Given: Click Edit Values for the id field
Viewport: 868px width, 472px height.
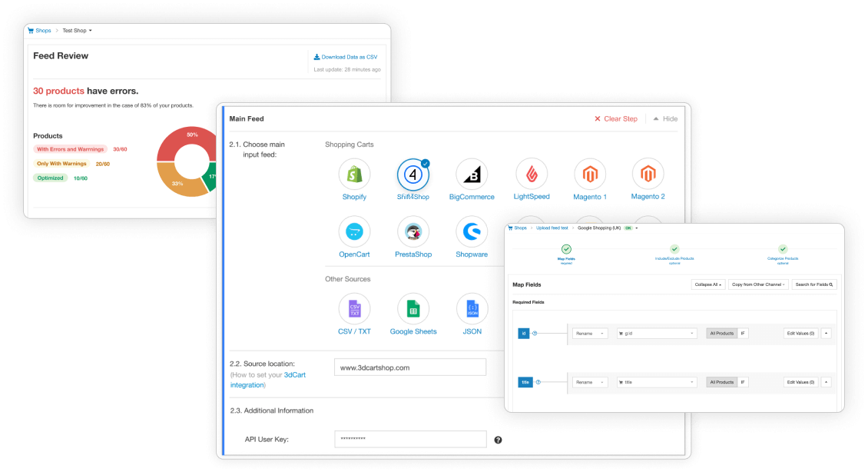Looking at the screenshot, I should click(800, 334).
